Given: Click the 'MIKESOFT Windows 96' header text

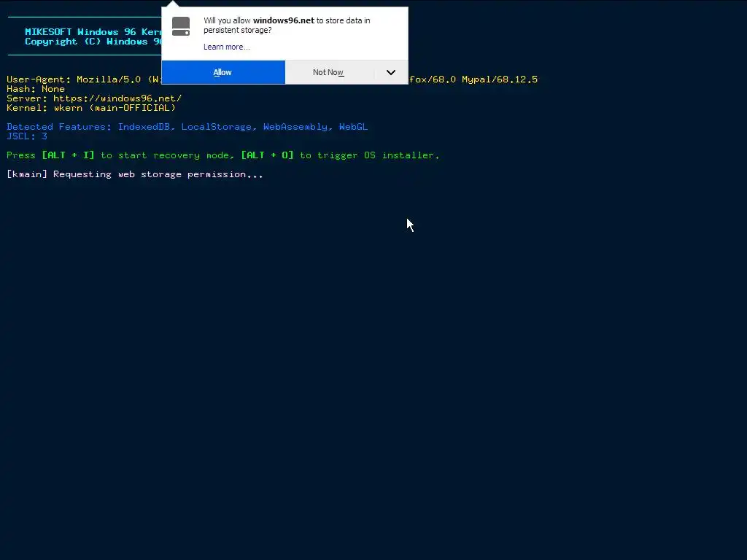Looking at the screenshot, I should pos(93,32).
